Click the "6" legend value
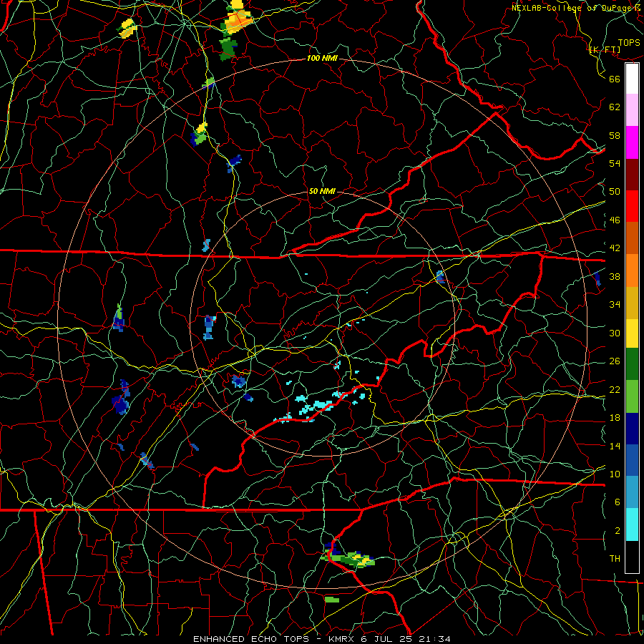The height and width of the screenshot is (644, 644). (x=617, y=502)
